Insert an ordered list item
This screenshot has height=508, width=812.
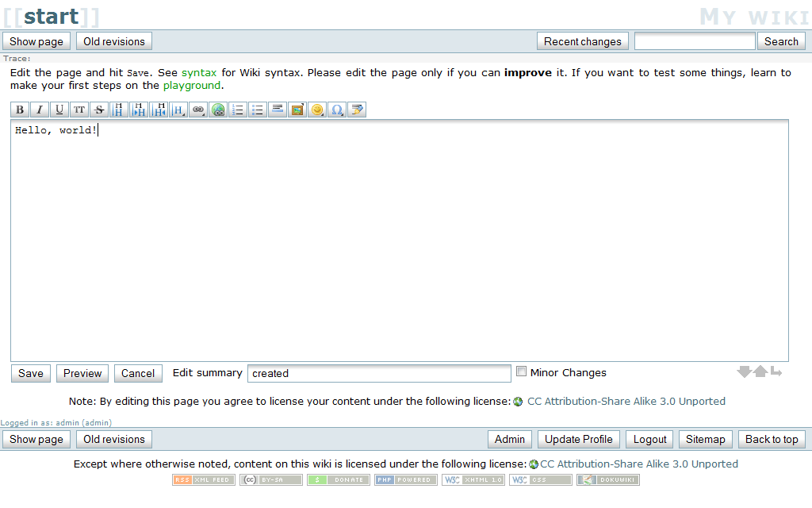pyautogui.click(x=238, y=110)
